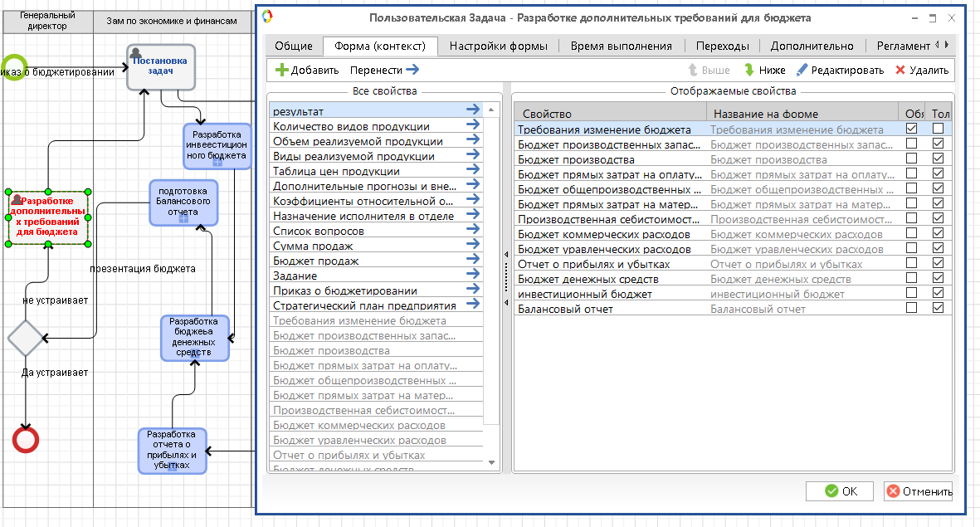Select the подготовка Балансового отчета task node
Screen dimensions: 980x527
tap(183, 203)
